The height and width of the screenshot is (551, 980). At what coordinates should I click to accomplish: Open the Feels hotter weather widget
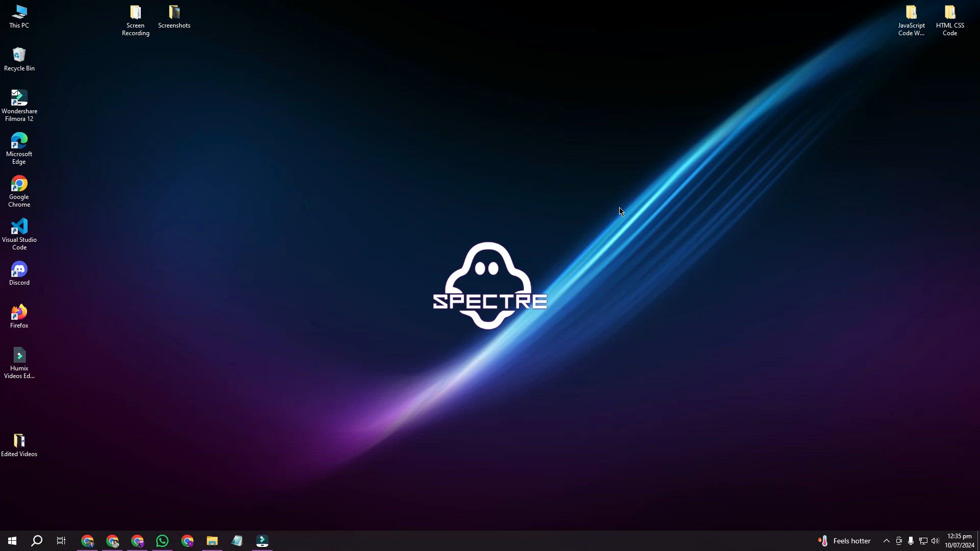(x=845, y=541)
